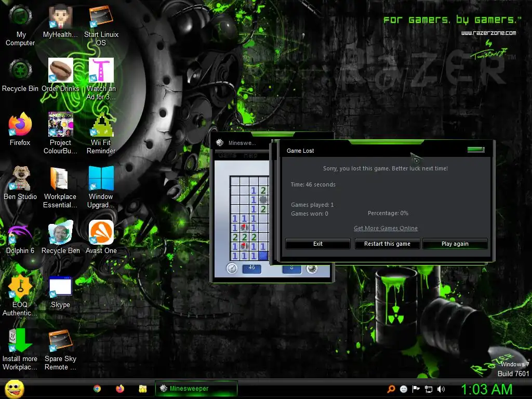Click the timer display showing 46
Screen dimensions: 532x399
tap(251, 268)
